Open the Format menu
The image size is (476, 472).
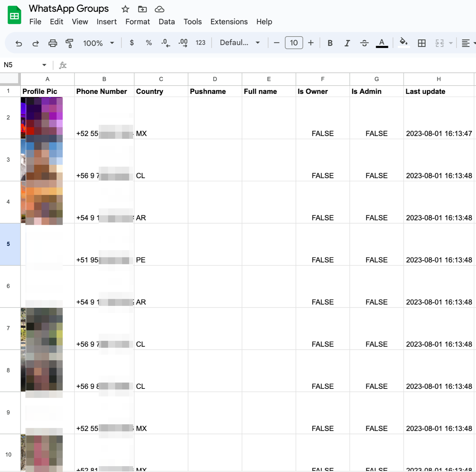pos(137,22)
